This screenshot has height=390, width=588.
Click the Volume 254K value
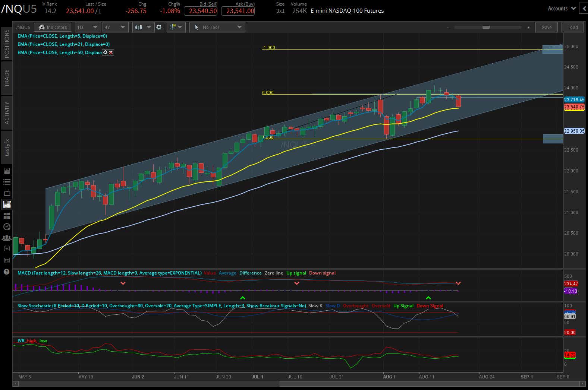pyautogui.click(x=299, y=11)
